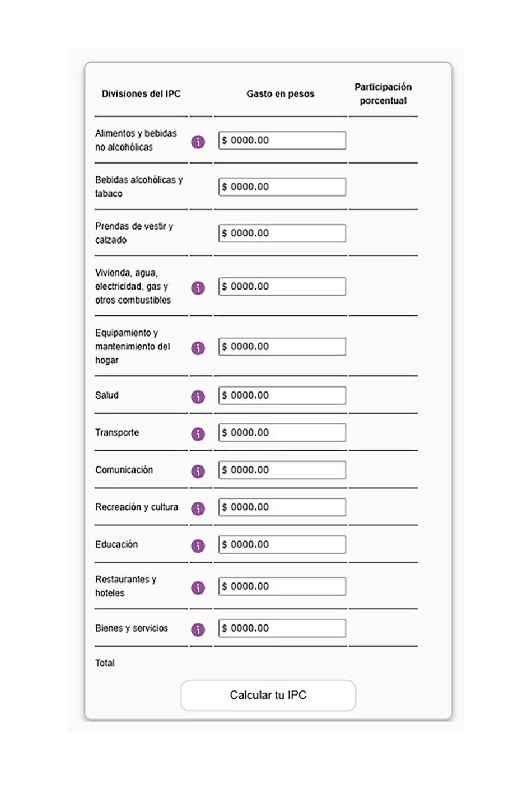Screen dimensions: 532x798
Task: Click the Bienes y servicios info icon
Action: point(198,629)
